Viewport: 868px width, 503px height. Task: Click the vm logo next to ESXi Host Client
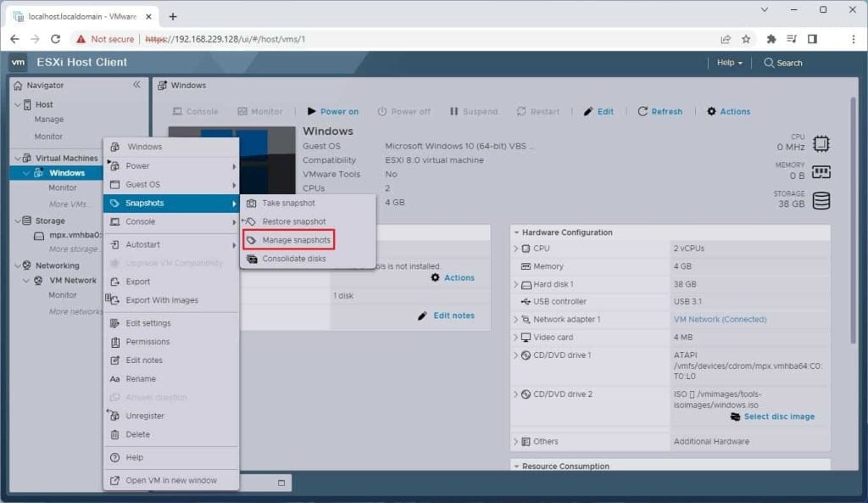tap(17, 62)
